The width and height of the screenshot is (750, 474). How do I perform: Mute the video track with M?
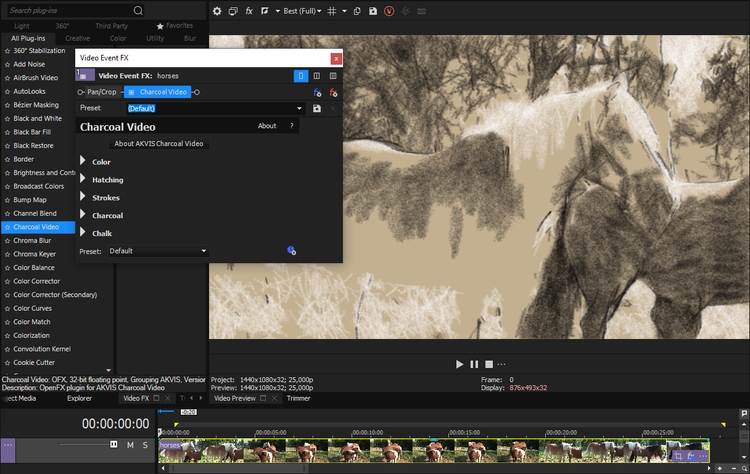[130, 445]
